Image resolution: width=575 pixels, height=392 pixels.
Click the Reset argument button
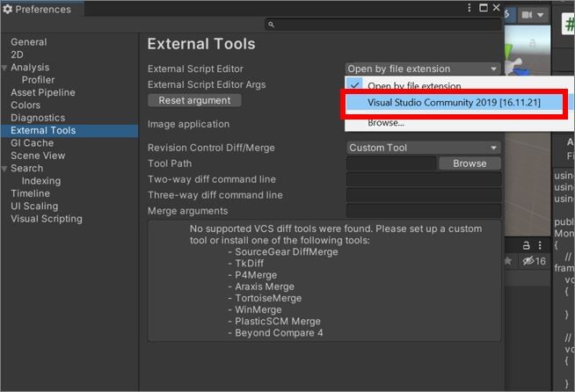pyautogui.click(x=194, y=100)
